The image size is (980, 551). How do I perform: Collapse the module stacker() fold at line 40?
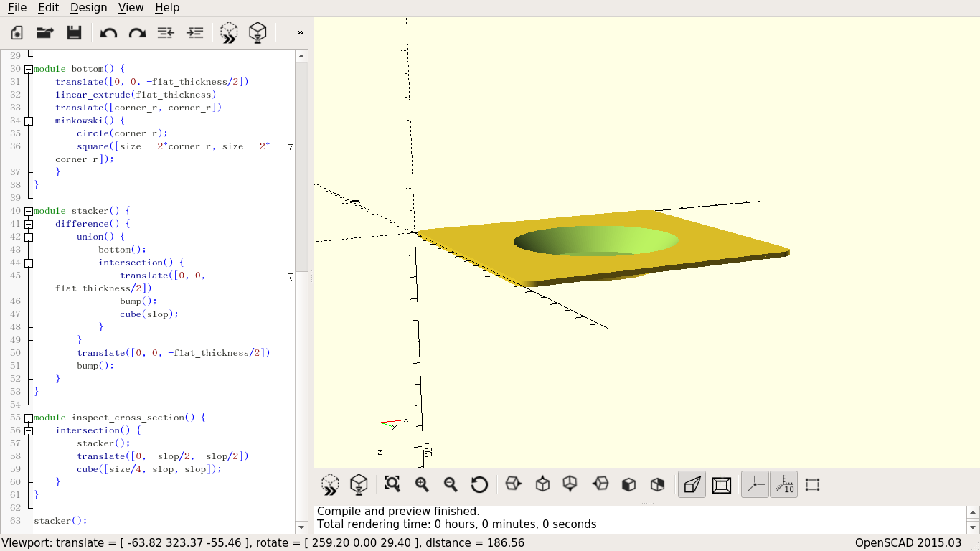click(x=29, y=212)
